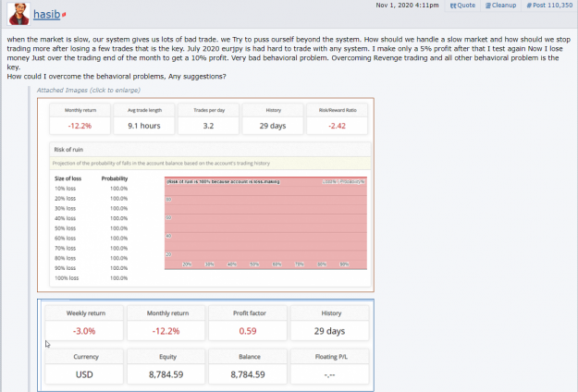Click the Nov 1, 2020 4:11pm timestamp
The image size is (578, 392).
coord(407,6)
